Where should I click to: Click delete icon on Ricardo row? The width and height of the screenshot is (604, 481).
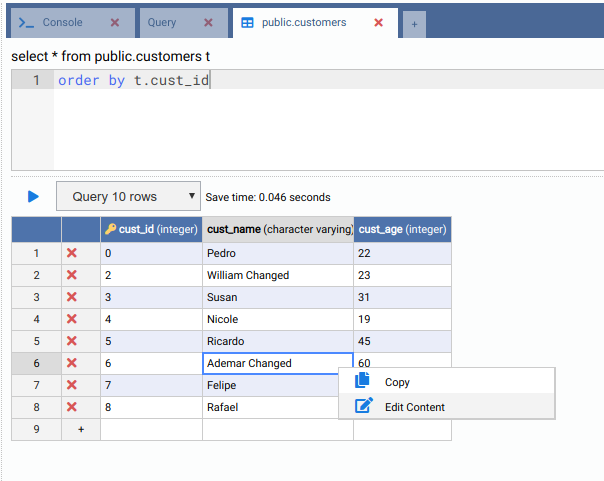tap(71, 341)
